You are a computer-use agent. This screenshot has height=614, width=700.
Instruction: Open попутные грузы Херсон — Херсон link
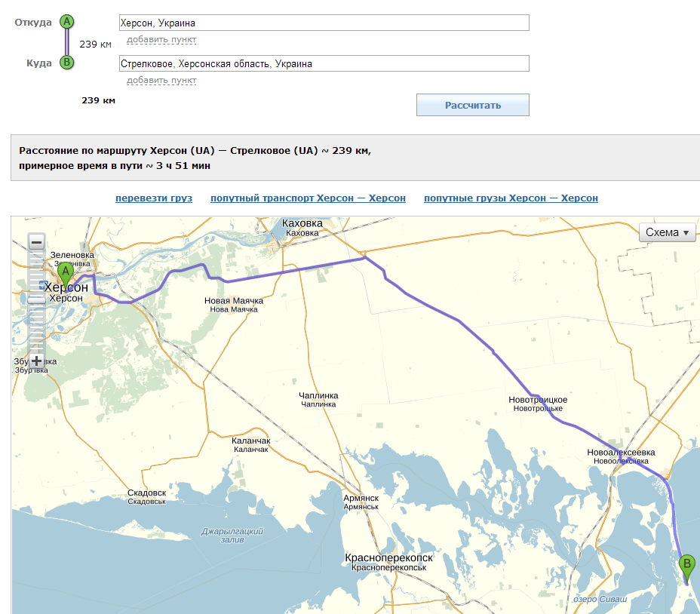pos(511,198)
